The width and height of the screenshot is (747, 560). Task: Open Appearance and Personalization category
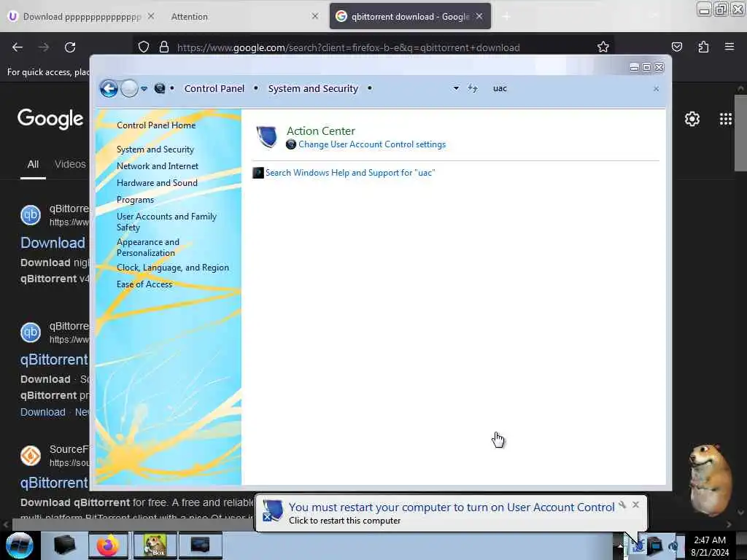(147, 248)
